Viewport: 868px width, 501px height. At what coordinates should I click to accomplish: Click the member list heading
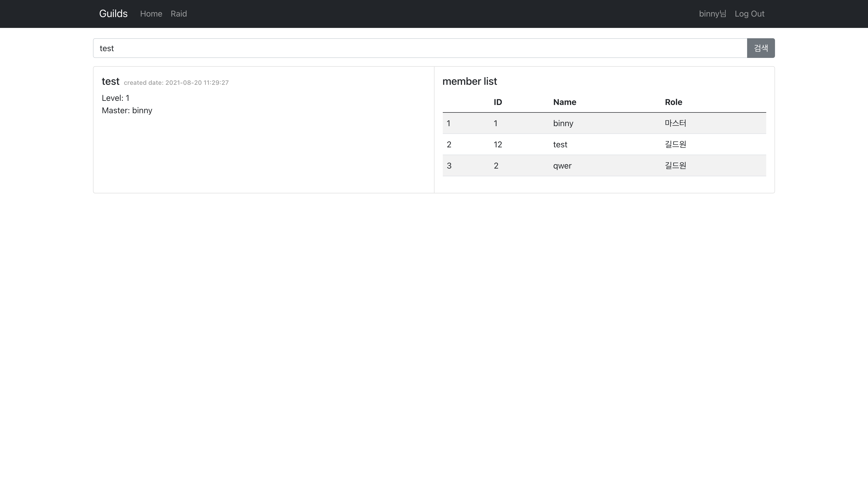pos(470,81)
